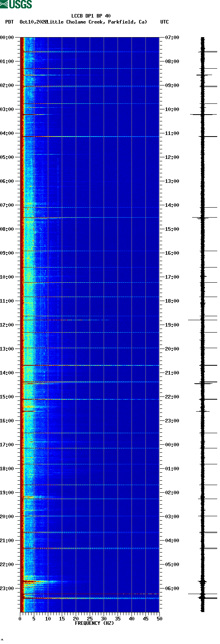Click the 14:00 UTC time label
Viewport: 220px width, 644px height.
(172, 205)
